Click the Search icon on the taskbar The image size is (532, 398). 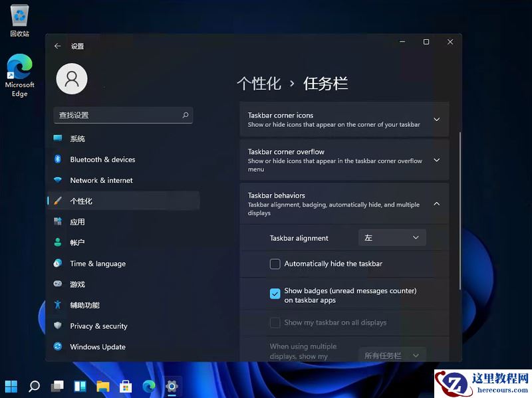[x=34, y=386]
